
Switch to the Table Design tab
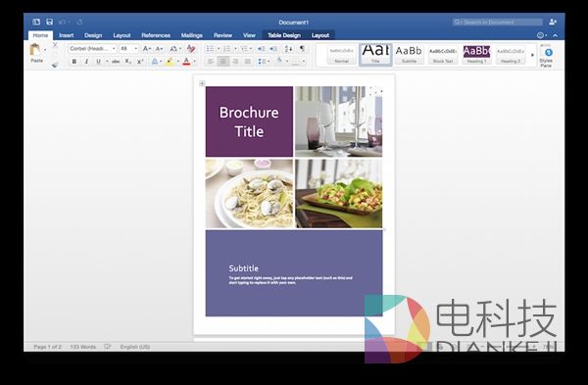284,35
